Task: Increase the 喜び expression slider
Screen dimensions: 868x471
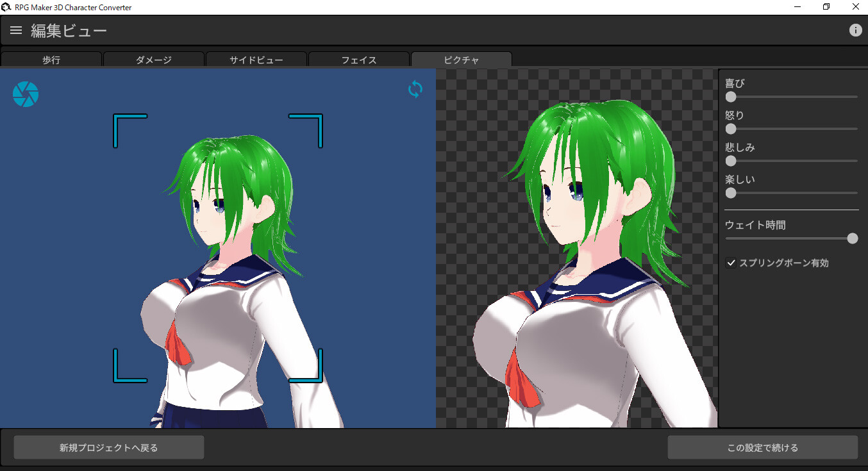Action: coord(730,97)
